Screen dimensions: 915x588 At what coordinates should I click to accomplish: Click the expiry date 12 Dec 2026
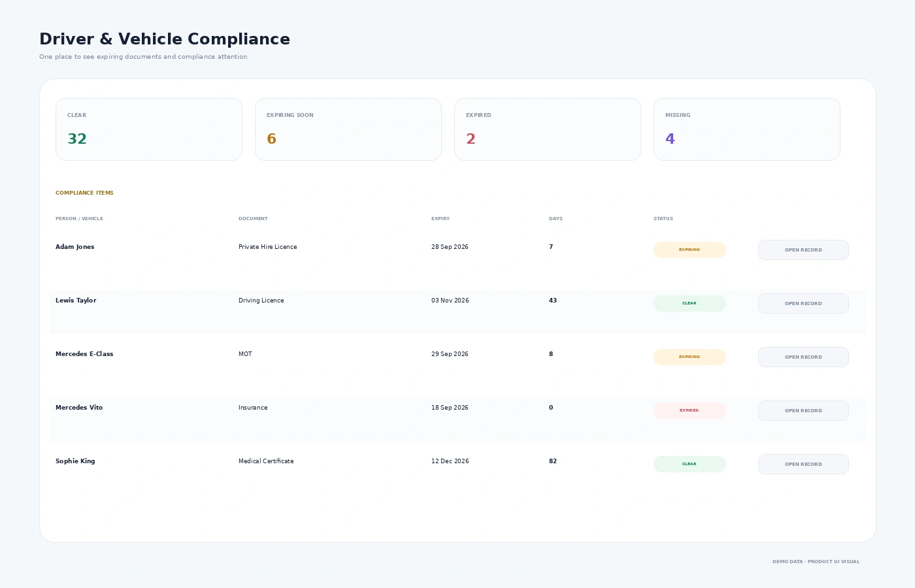[x=450, y=461]
